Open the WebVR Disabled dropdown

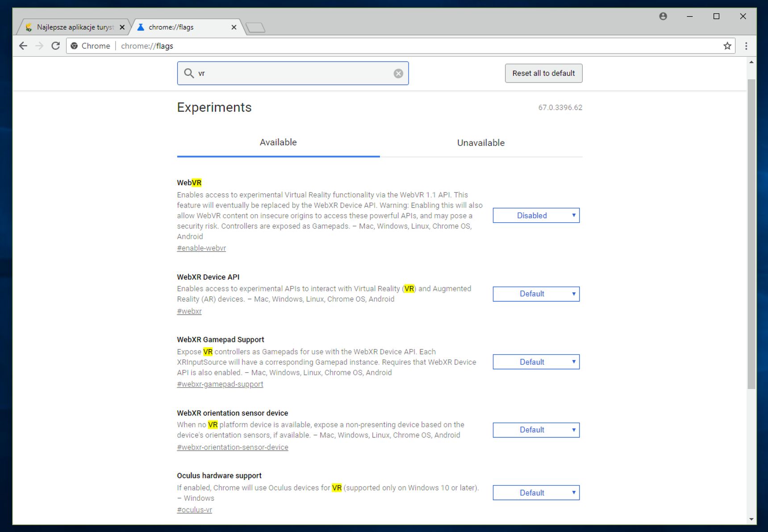pos(536,216)
